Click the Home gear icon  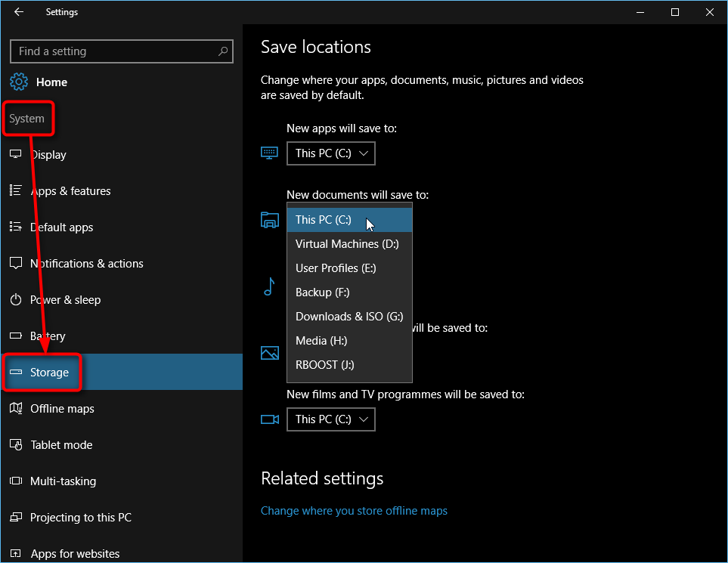[19, 82]
